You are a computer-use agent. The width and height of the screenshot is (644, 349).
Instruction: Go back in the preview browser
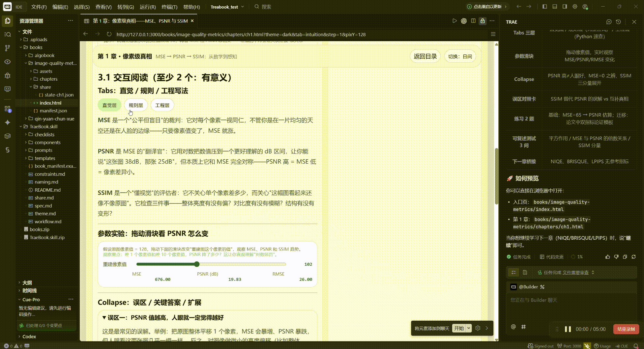(x=86, y=34)
